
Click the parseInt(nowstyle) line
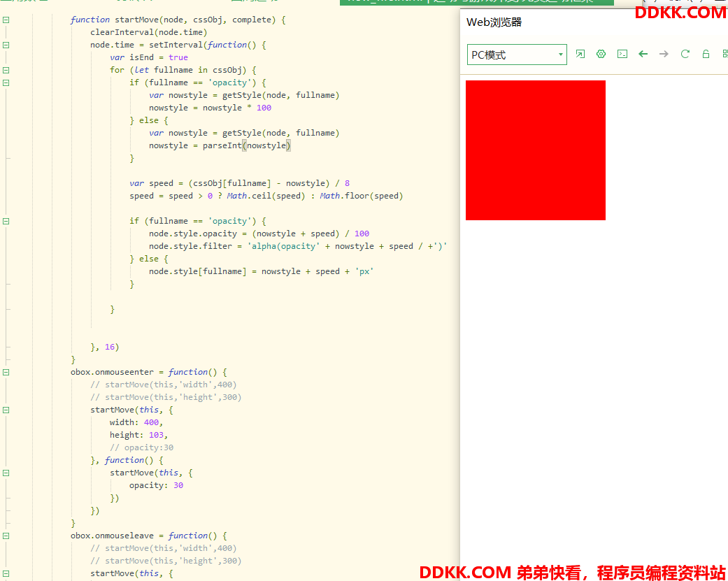[220, 145]
